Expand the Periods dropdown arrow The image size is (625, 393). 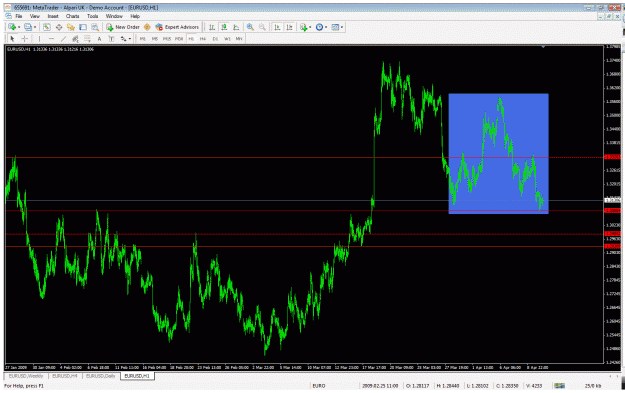click(x=326, y=27)
